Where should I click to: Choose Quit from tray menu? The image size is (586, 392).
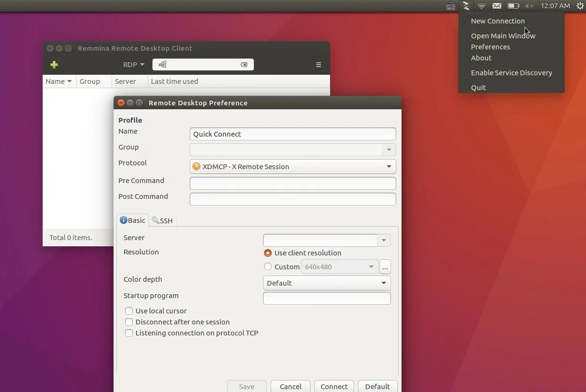pos(478,88)
